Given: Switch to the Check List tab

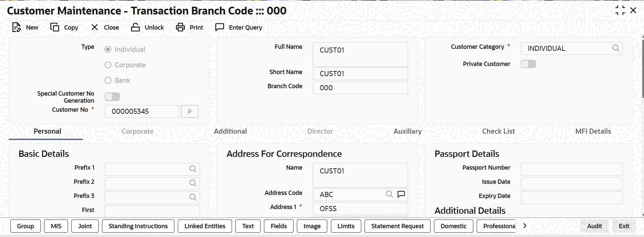Looking at the screenshot, I should 498,131.
